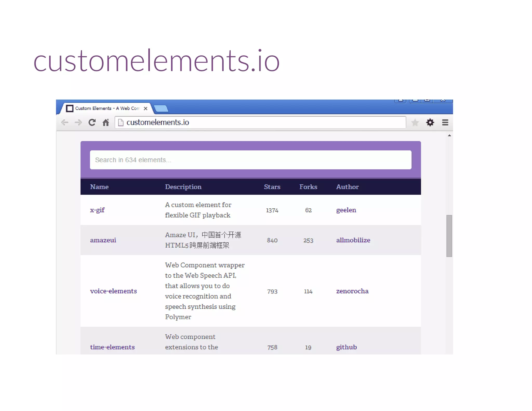532x411 pixels.
Task: Click the Amaze UI description text
Action: click(x=203, y=240)
